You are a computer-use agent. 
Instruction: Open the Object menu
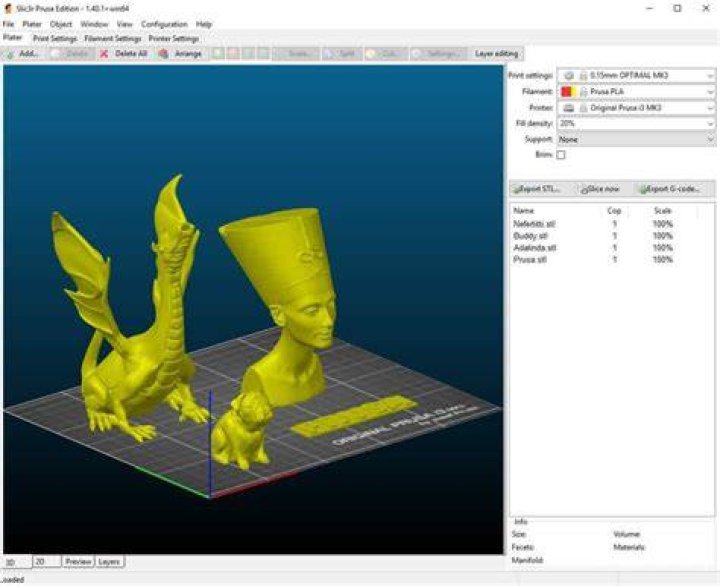pos(61,24)
